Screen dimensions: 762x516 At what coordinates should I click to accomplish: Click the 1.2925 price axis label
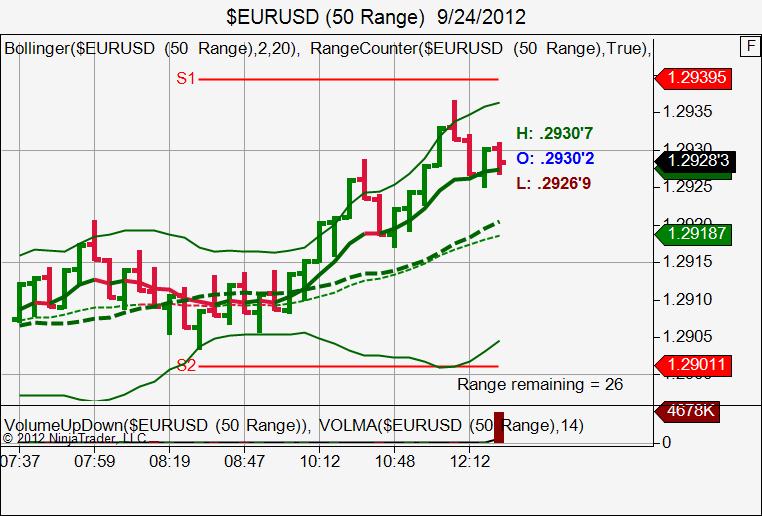coord(687,187)
